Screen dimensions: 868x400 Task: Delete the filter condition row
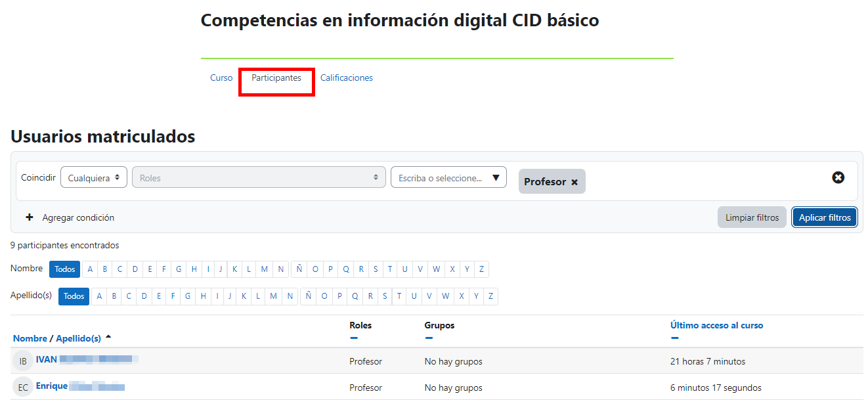(x=838, y=177)
